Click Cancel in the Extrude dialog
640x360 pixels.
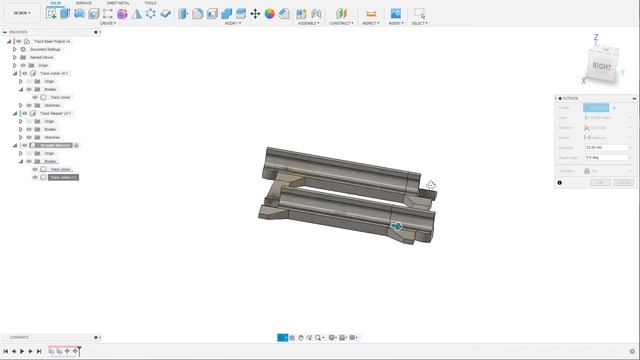pos(624,182)
